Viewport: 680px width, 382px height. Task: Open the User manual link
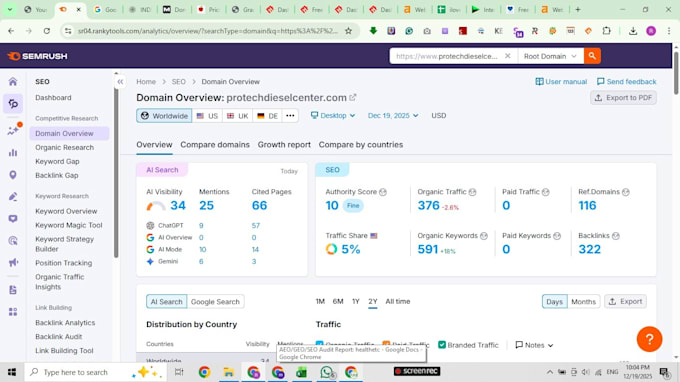click(x=561, y=82)
